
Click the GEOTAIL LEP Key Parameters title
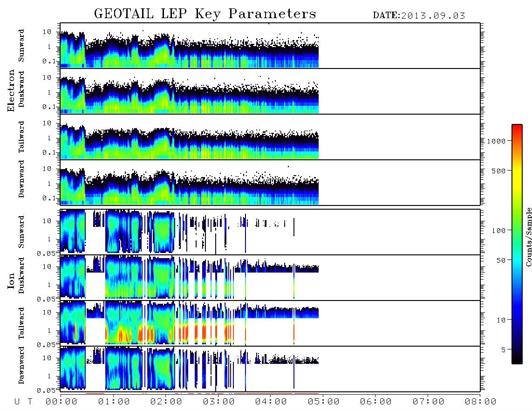[x=205, y=14]
